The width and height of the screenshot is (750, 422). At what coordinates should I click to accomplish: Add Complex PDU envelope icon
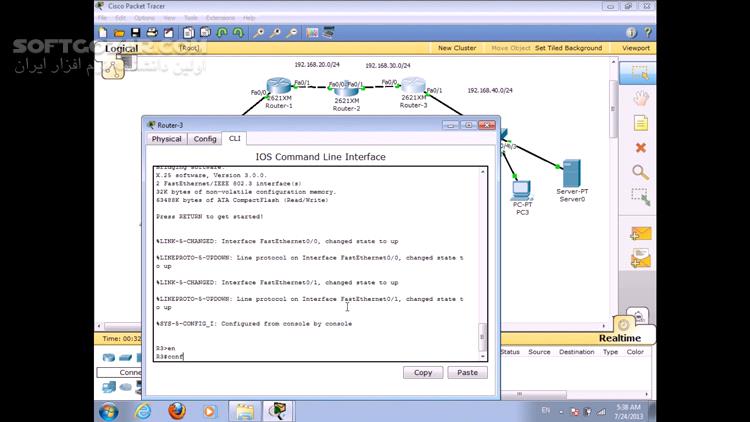(640, 258)
